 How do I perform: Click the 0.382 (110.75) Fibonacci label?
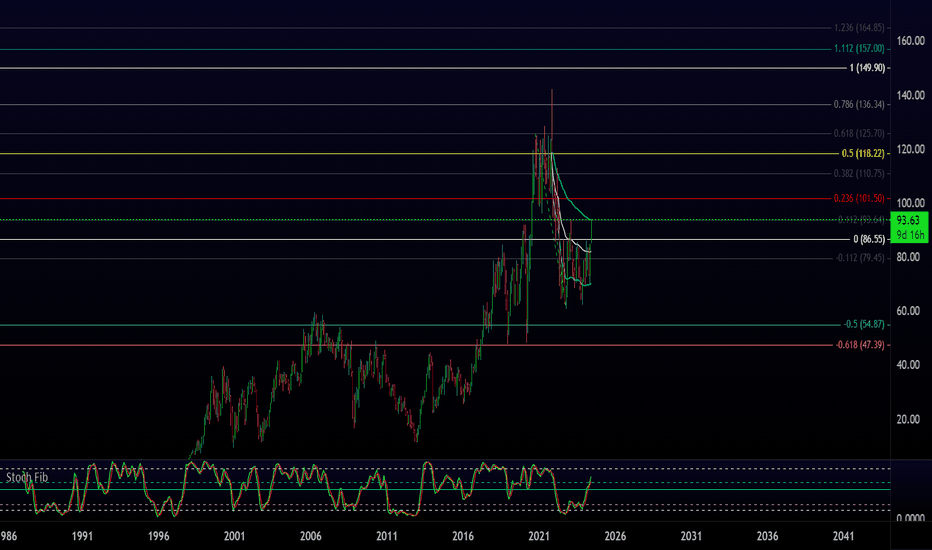859,174
